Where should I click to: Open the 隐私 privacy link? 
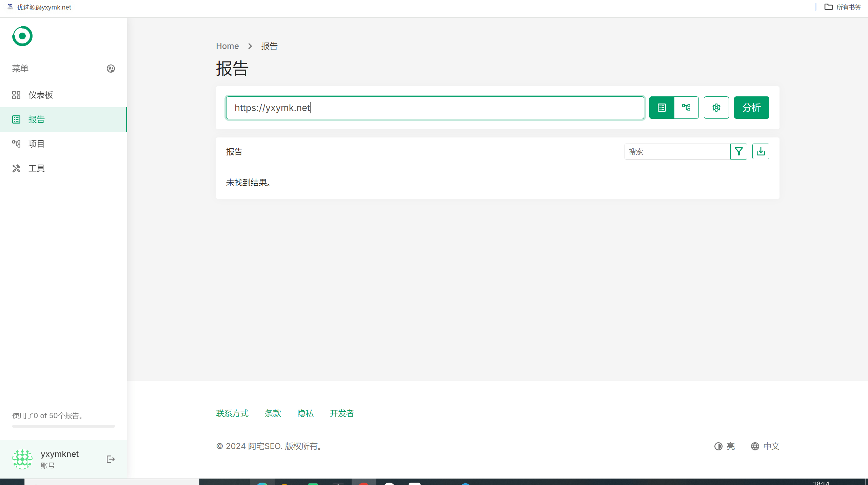[x=305, y=413]
